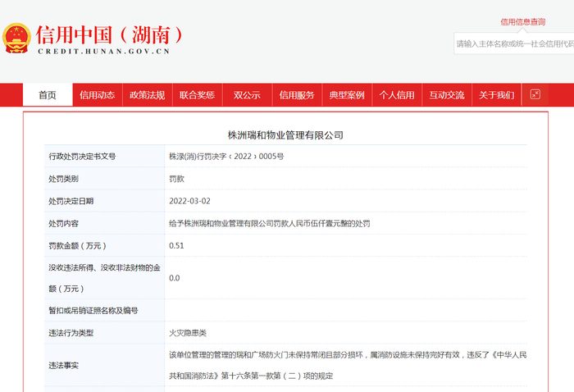Click the penalty type value 罚款

pos(176,179)
